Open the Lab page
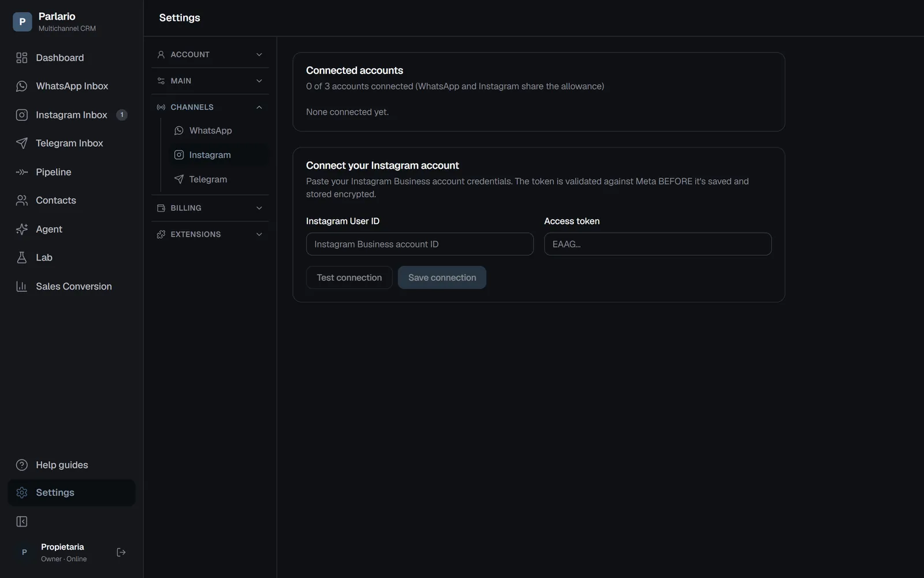 pyautogui.click(x=72, y=258)
